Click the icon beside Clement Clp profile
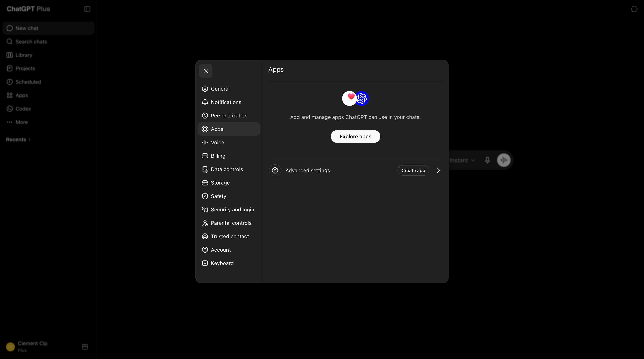This screenshot has width=644, height=359. (85, 347)
